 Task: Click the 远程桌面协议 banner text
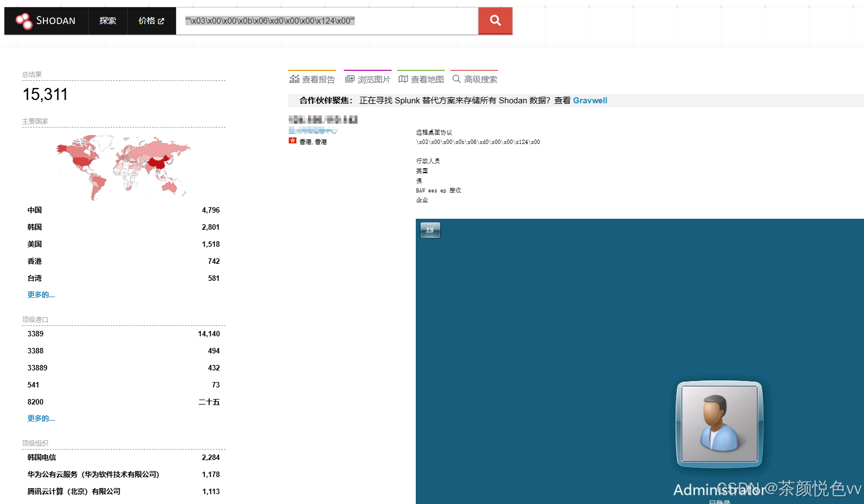pos(434,132)
